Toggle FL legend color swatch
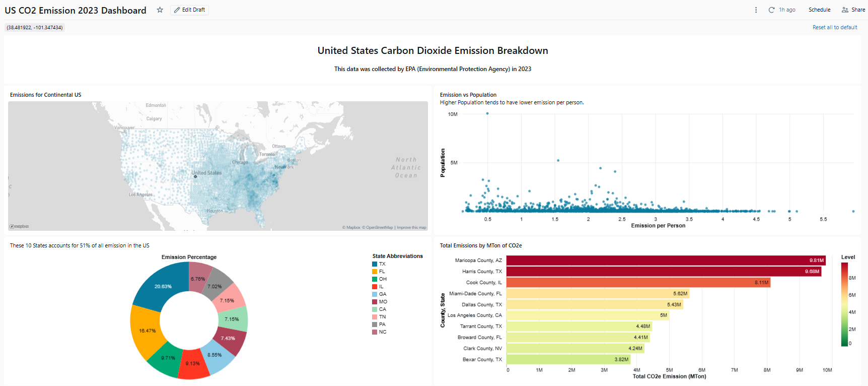Image resolution: width=868 pixels, height=386 pixels. (x=375, y=272)
